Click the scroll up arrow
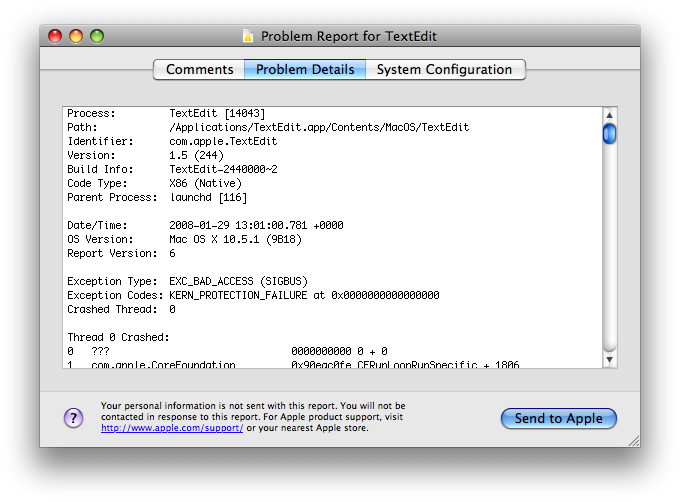The width and height of the screenshot is (680, 502). coord(609,114)
